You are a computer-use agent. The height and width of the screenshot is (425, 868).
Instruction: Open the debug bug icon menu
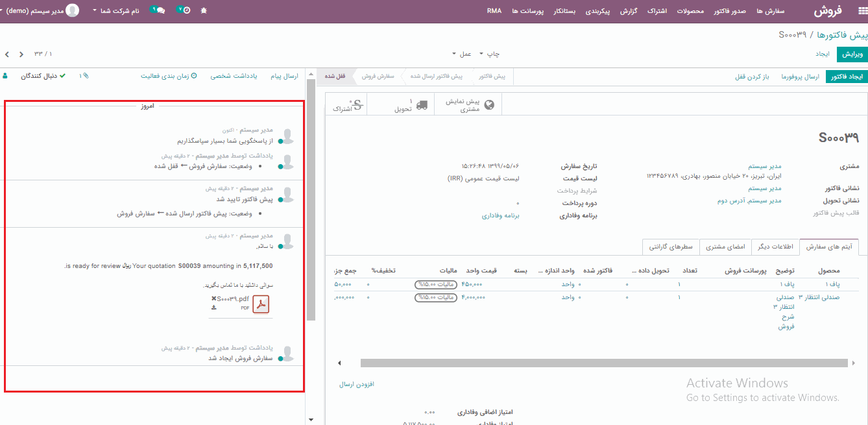204,11
